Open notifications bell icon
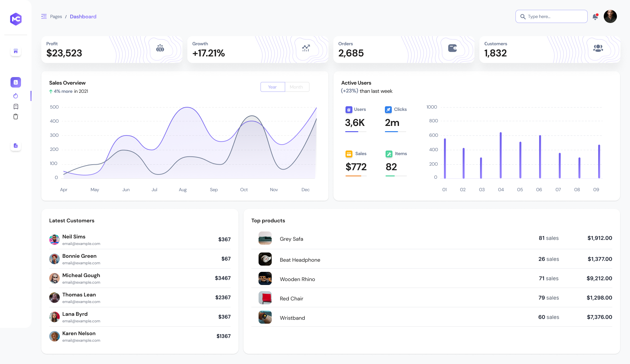Viewport: 630px width, 364px height. [x=595, y=17]
